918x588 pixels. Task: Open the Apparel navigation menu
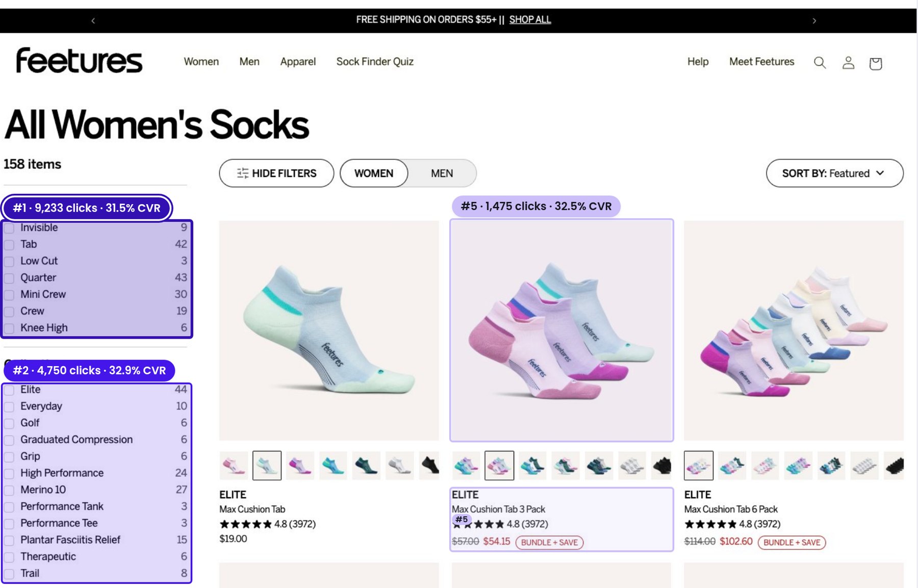[x=298, y=62]
